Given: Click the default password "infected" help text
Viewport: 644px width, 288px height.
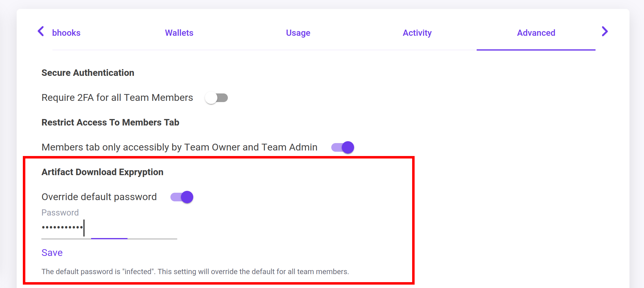Looking at the screenshot, I should [195, 272].
